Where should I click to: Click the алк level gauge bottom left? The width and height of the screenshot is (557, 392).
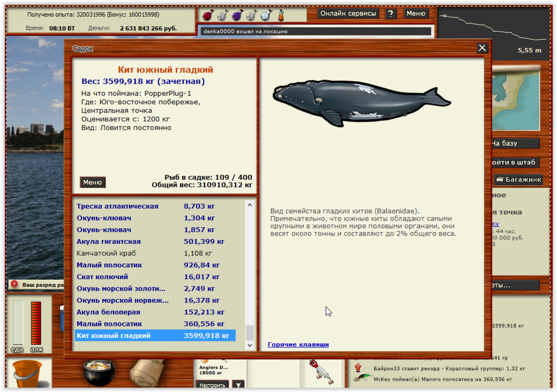pyautogui.click(x=36, y=323)
